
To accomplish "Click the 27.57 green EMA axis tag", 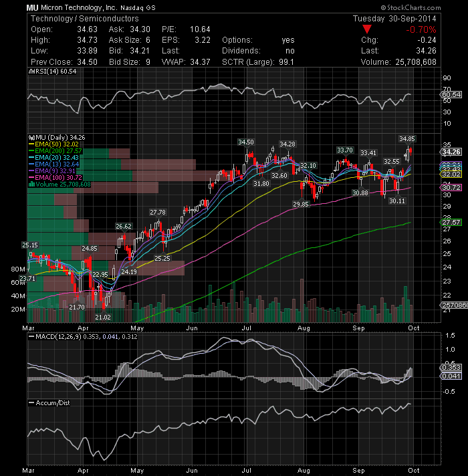I will pyautogui.click(x=451, y=222).
